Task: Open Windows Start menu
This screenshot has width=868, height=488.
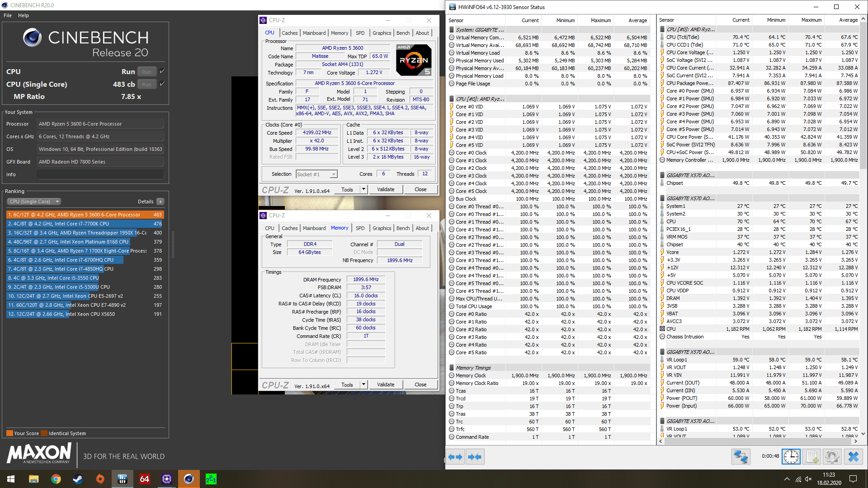Action: [x=11, y=479]
